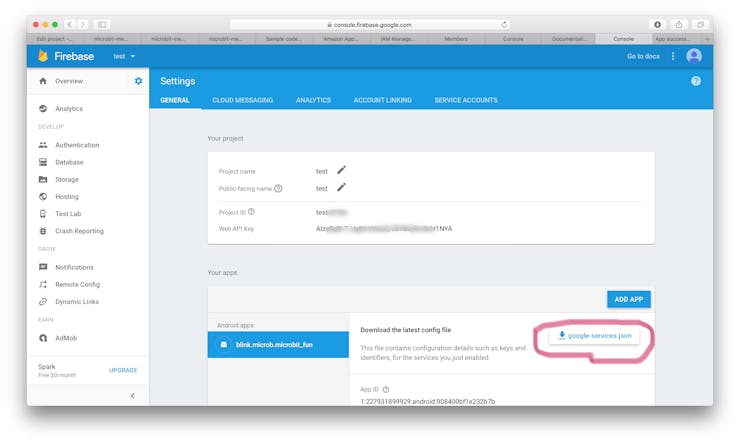The image size is (740, 444).
Task: Click the Safari address bar
Action: (x=370, y=25)
